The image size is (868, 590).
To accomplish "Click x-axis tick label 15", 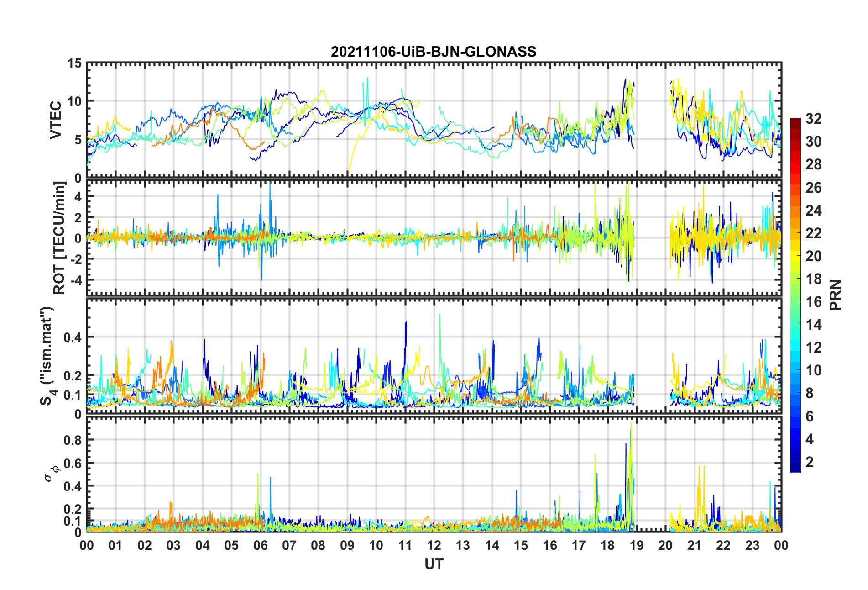I will 521,545.
